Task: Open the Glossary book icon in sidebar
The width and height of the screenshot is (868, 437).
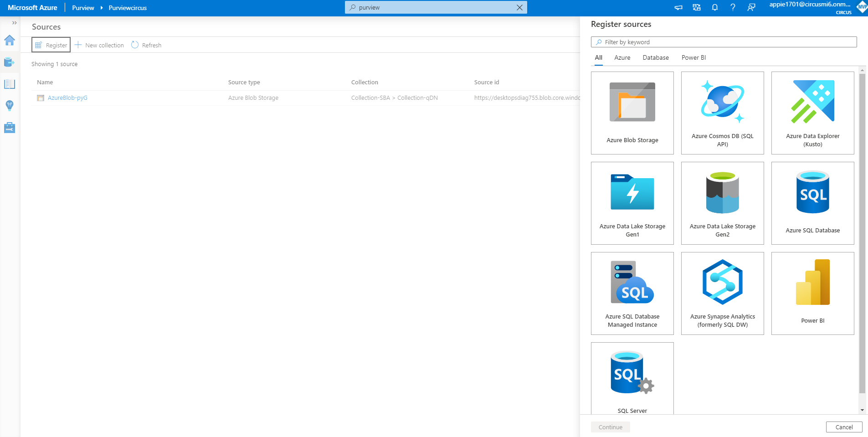Action: tap(10, 84)
